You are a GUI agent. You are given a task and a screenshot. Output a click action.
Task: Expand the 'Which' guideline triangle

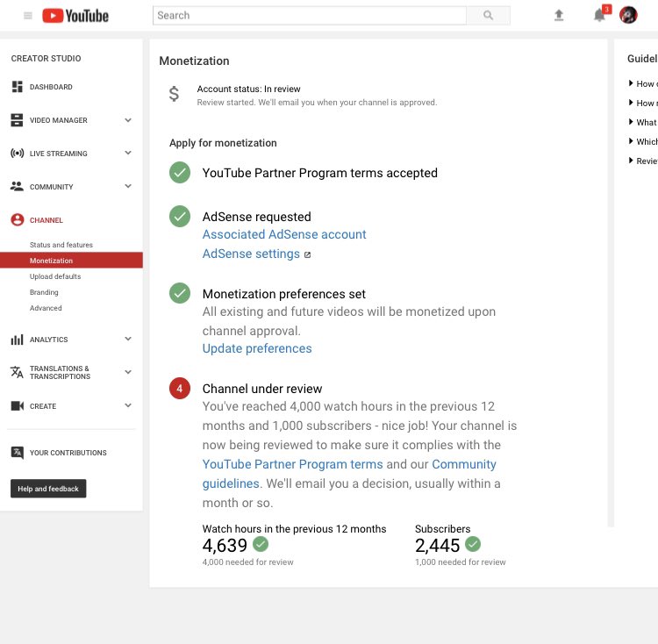pyautogui.click(x=630, y=141)
